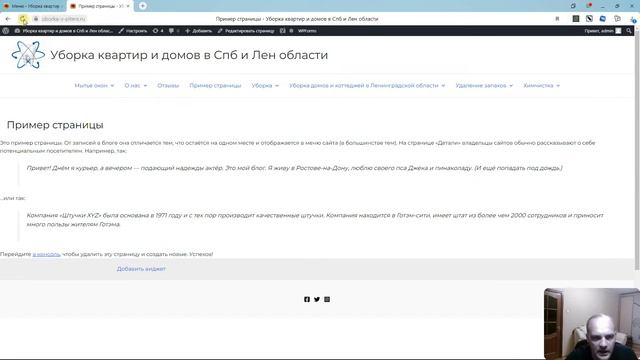
Task: Open 'Мытье окон' menu link
Action: (x=91, y=85)
